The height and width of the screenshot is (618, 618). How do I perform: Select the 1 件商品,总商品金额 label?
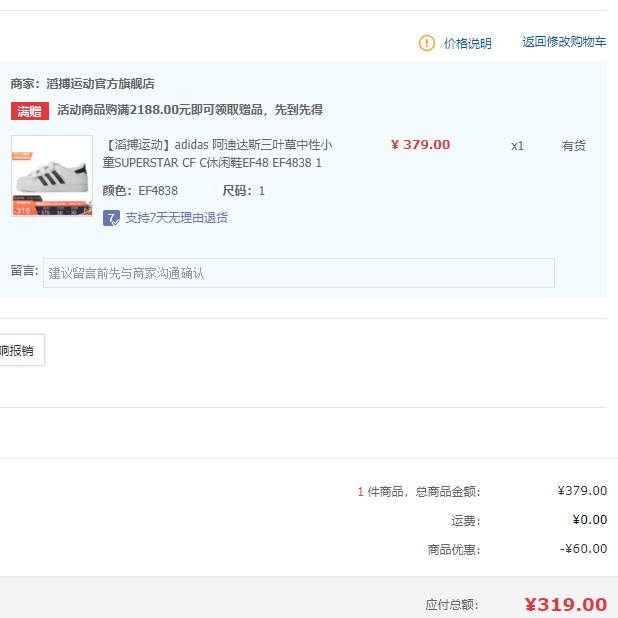419,492
